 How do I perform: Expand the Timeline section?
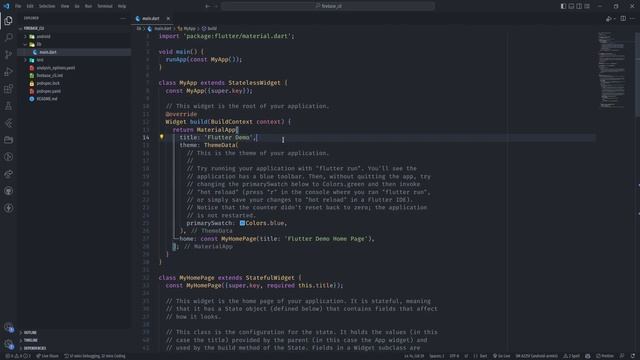[73, 340]
